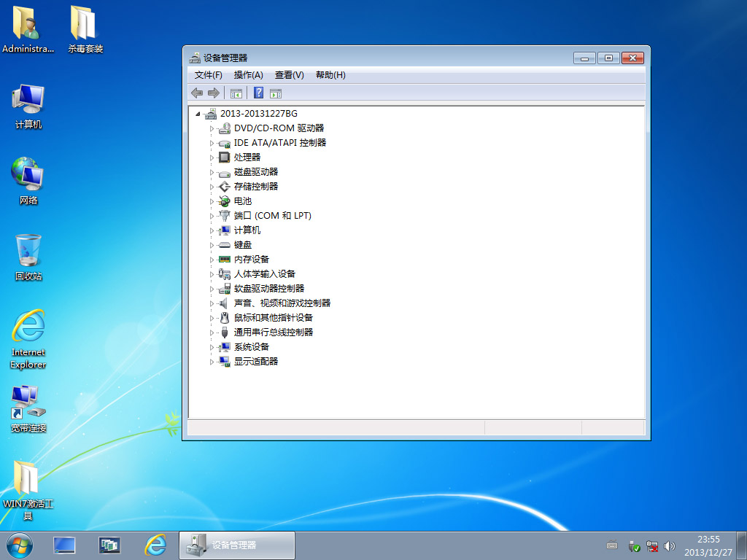Select the 计算机 tree item label
747x560 pixels.
tap(247, 230)
